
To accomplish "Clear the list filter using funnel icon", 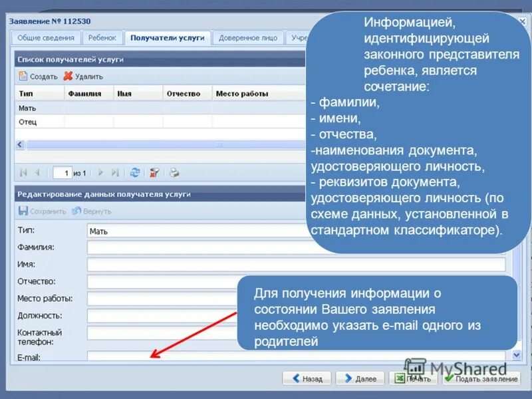I will click(154, 172).
